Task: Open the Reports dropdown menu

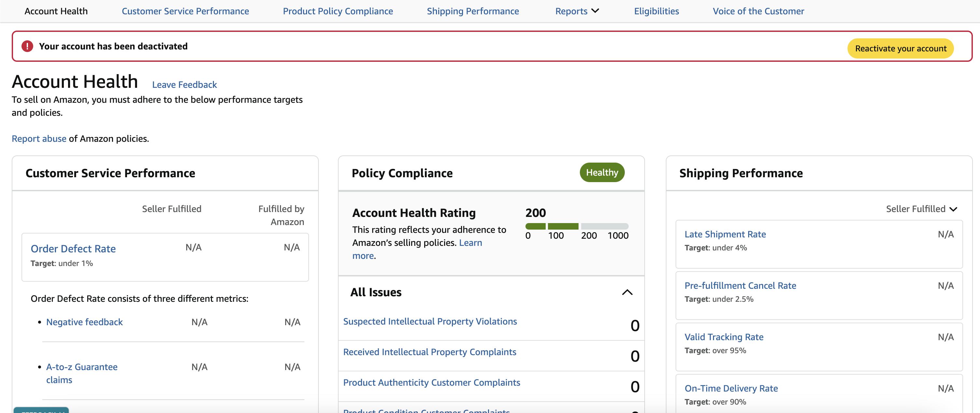Action: tap(577, 11)
